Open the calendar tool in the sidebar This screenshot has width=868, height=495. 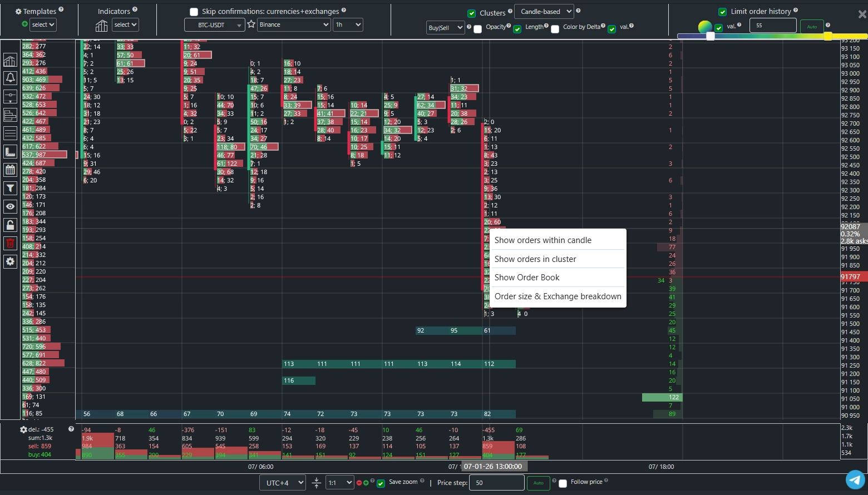(x=10, y=170)
